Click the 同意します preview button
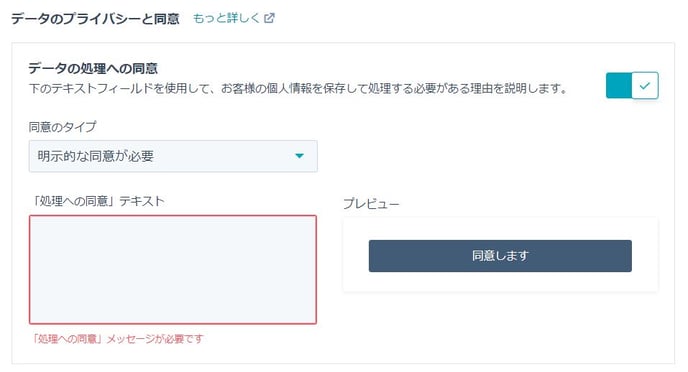688x372 pixels. [x=500, y=256]
